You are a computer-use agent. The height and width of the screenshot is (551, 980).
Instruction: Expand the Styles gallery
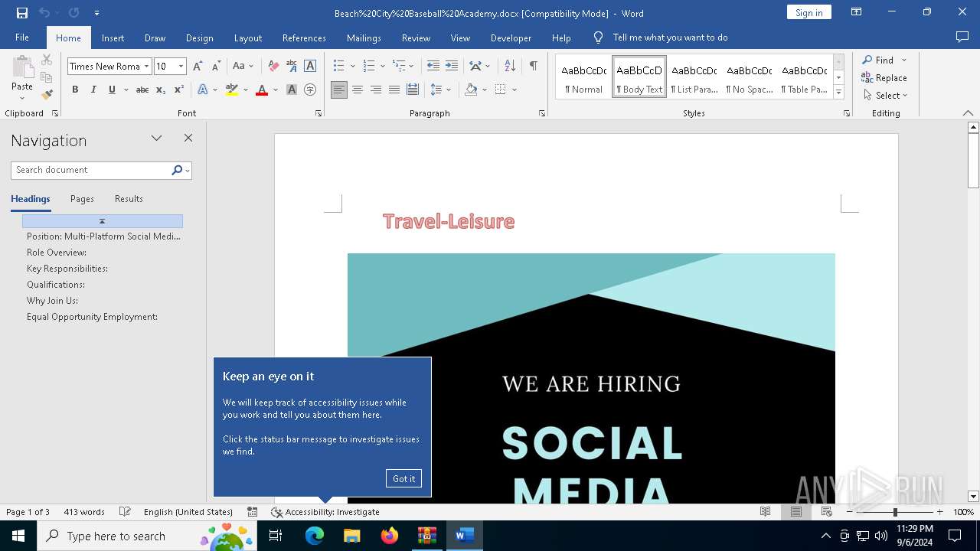[838, 93]
